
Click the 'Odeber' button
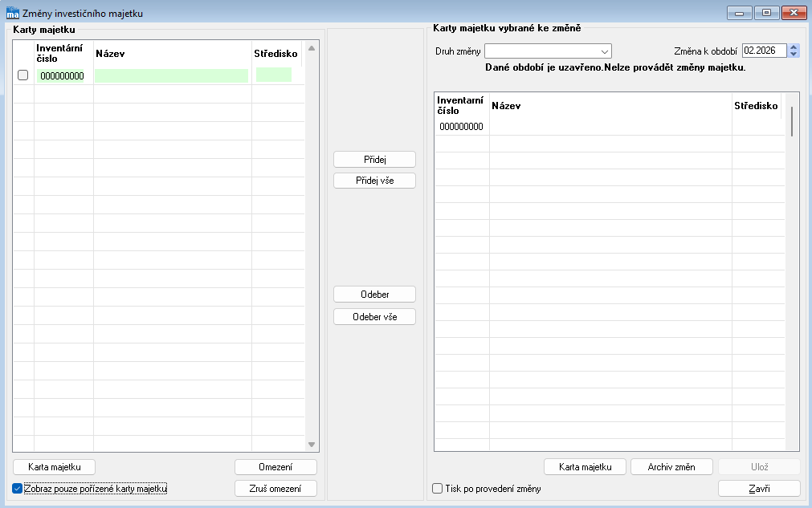coord(374,295)
